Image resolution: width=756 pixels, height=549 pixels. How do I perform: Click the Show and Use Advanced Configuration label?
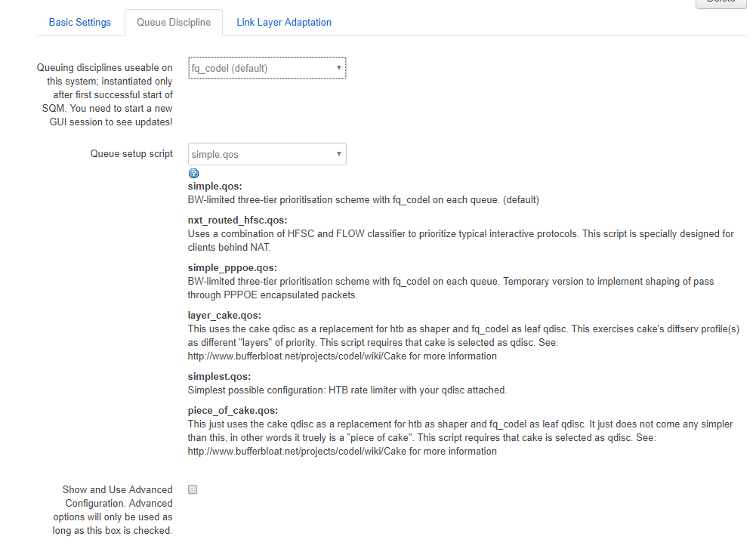pyautogui.click(x=113, y=510)
